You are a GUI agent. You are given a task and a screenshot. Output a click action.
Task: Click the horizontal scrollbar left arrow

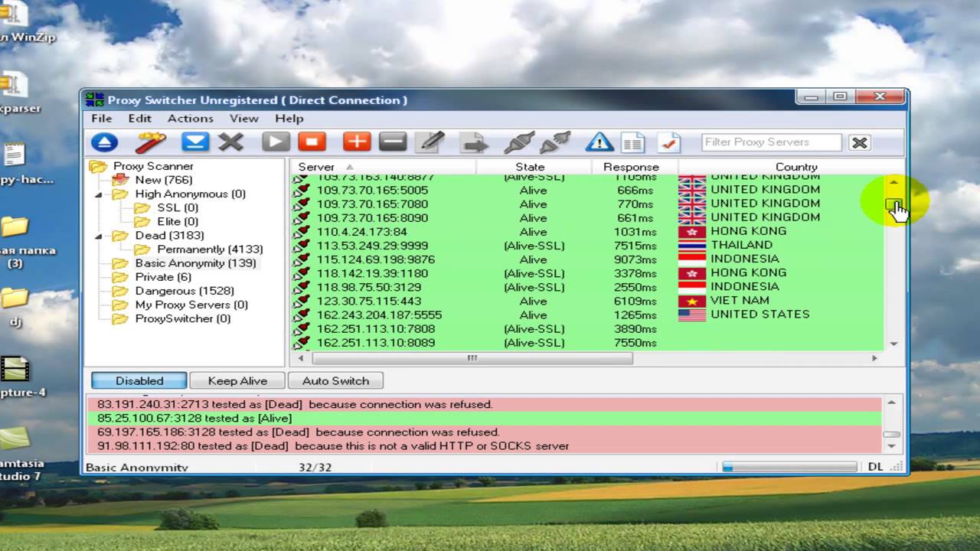click(300, 358)
